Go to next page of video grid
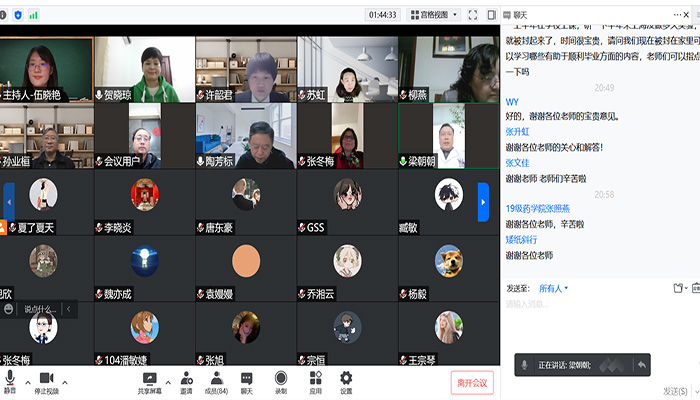 [x=483, y=198]
